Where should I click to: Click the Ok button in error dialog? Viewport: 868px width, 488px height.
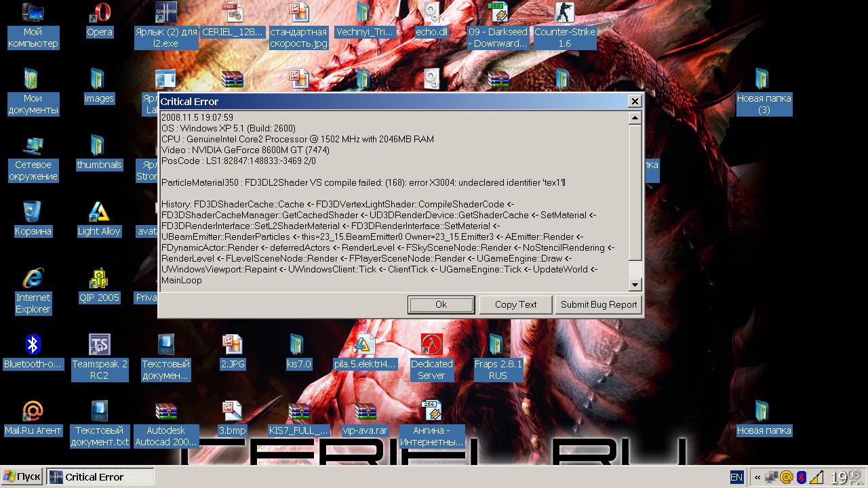pos(441,305)
